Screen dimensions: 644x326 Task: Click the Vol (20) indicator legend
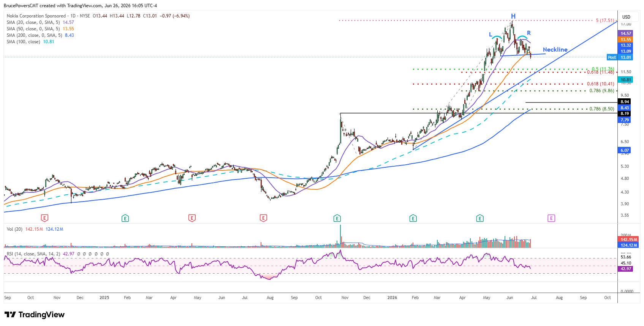(14, 229)
